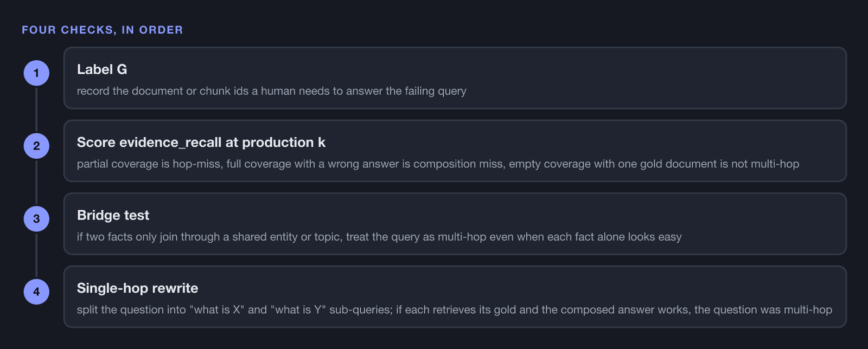This screenshot has width=868, height=349.
Task: Click the connector line between steps 1 and 2
Action: [36, 109]
